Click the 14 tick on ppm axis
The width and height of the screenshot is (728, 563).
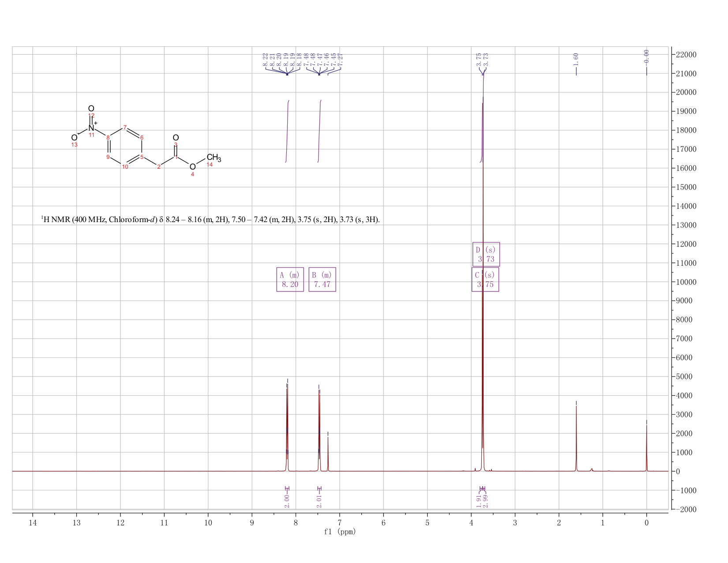coord(33,523)
